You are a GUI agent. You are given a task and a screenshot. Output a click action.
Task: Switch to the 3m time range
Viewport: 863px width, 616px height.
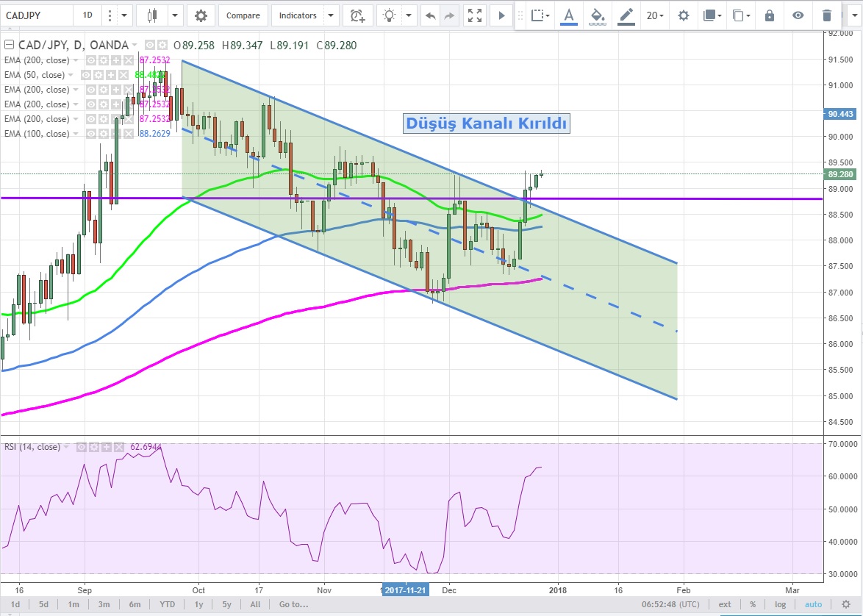click(x=104, y=604)
